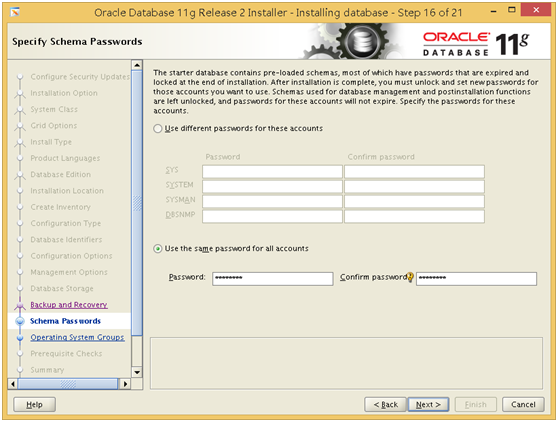Click the step list scroll right arrow
This screenshot has height=422, width=558.
pyautogui.click(x=125, y=384)
